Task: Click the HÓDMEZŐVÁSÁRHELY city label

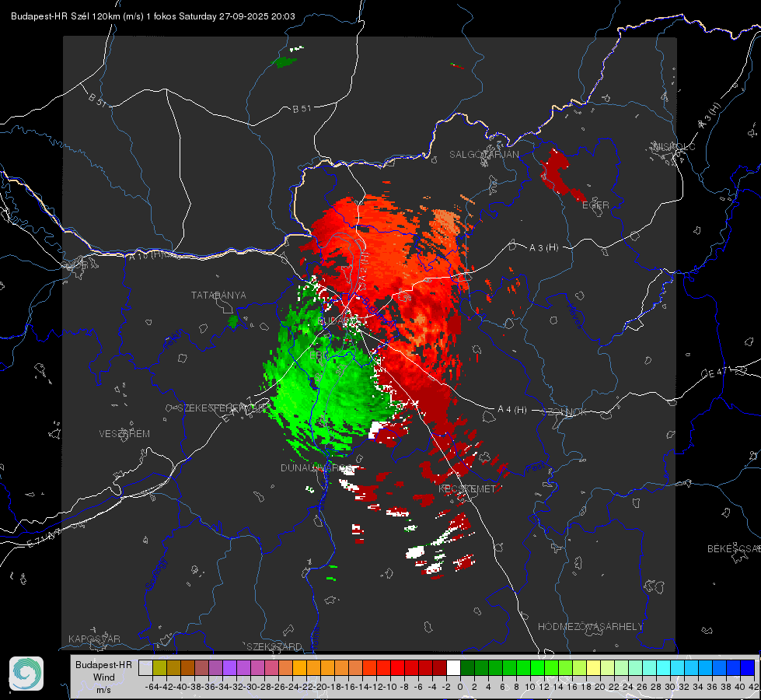Action: [591, 627]
